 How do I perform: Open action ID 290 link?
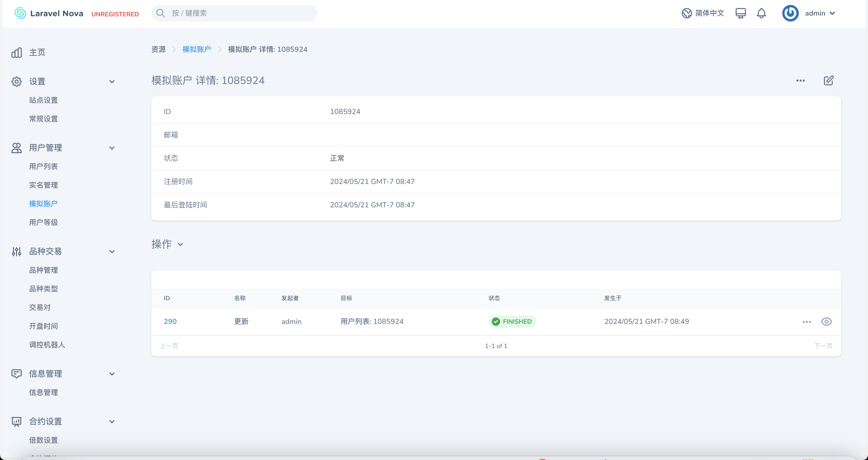click(170, 322)
